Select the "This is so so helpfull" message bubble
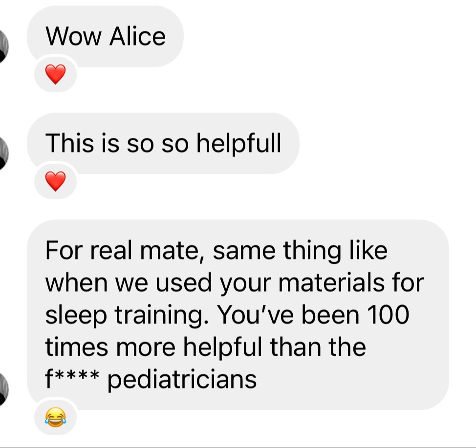 (163, 143)
